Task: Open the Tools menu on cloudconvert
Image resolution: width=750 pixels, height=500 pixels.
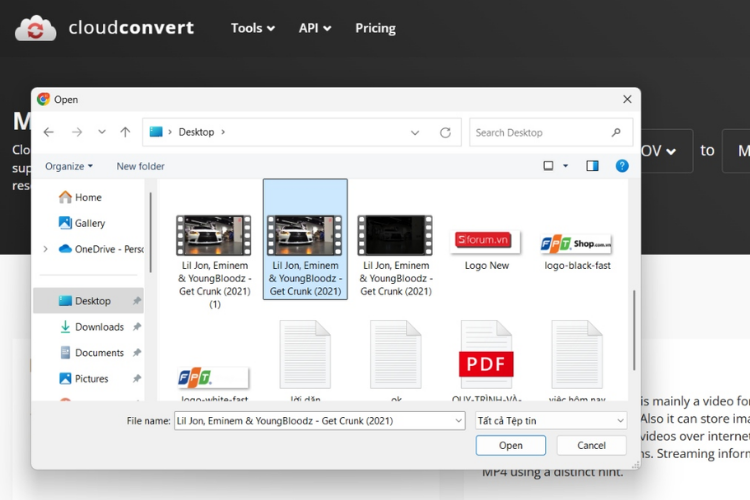Action: (x=253, y=28)
